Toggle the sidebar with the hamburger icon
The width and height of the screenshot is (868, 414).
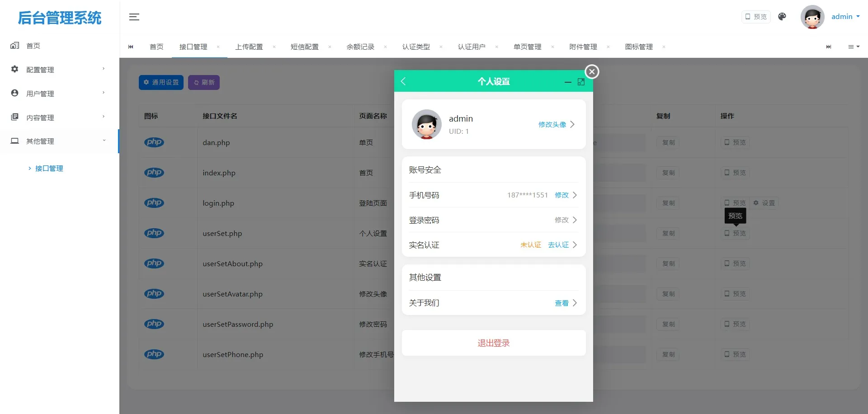[134, 17]
